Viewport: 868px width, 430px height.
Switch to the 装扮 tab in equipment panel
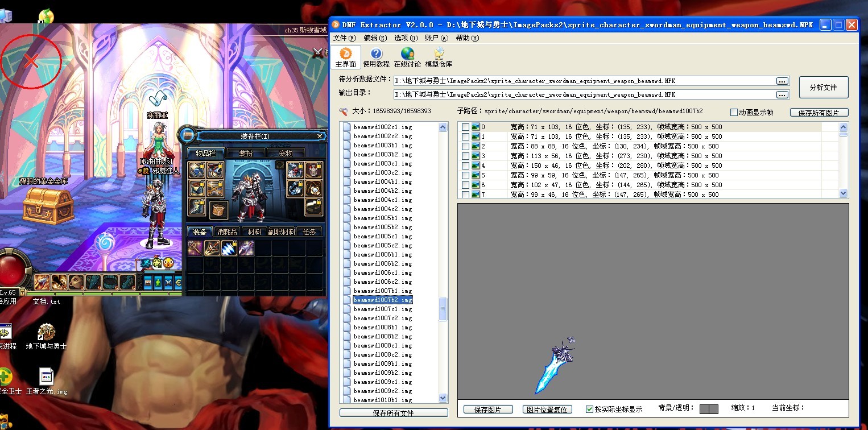[x=246, y=153]
